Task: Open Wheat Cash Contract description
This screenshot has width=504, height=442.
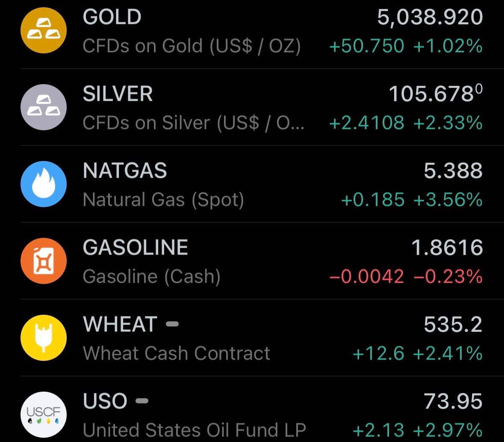Action: pyautogui.click(x=177, y=353)
